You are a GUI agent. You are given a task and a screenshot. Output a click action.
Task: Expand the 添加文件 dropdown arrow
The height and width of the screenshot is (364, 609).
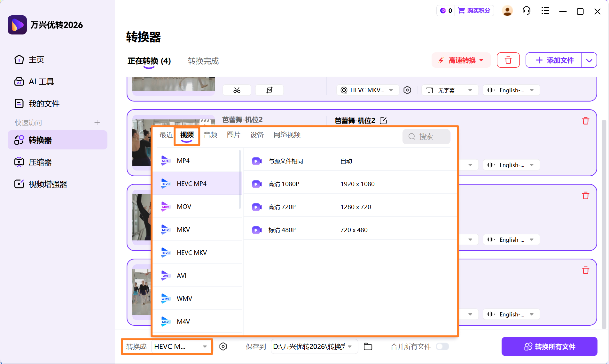[x=589, y=60]
